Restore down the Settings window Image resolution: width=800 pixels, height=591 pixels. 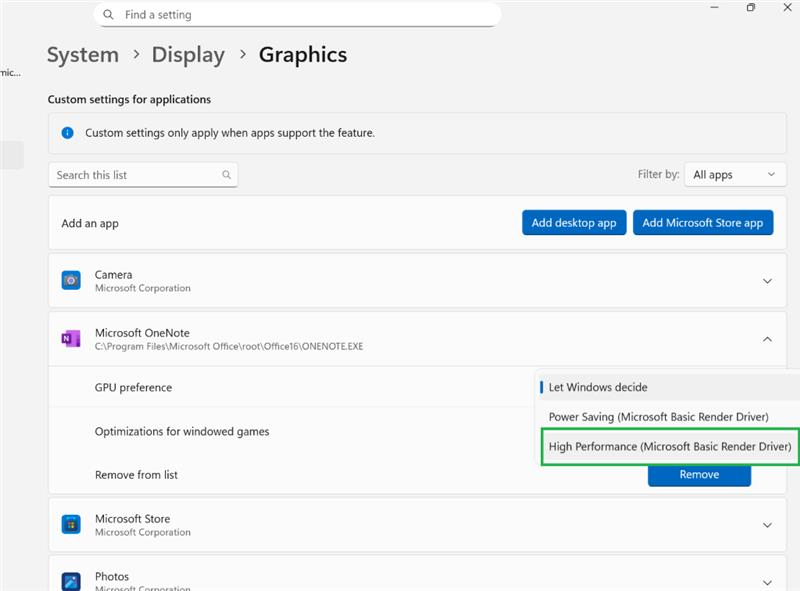coord(751,8)
